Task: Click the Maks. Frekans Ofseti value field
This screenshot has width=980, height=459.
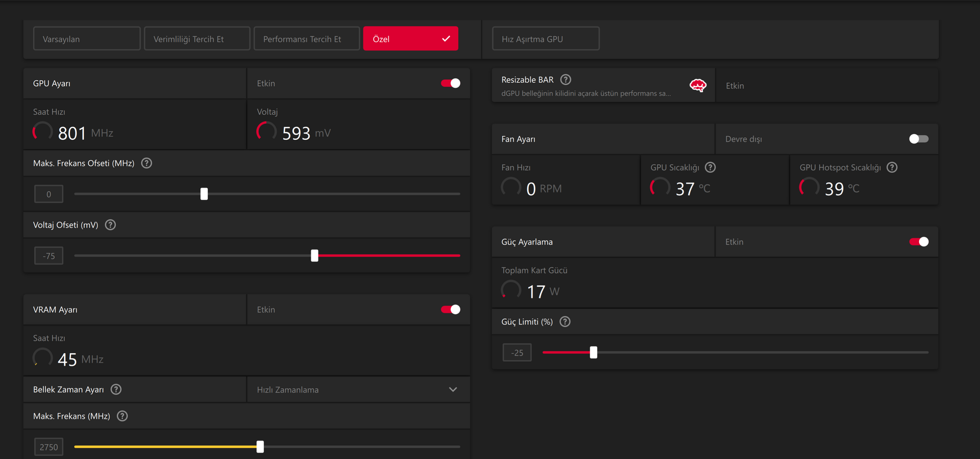Action: [49, 194]
